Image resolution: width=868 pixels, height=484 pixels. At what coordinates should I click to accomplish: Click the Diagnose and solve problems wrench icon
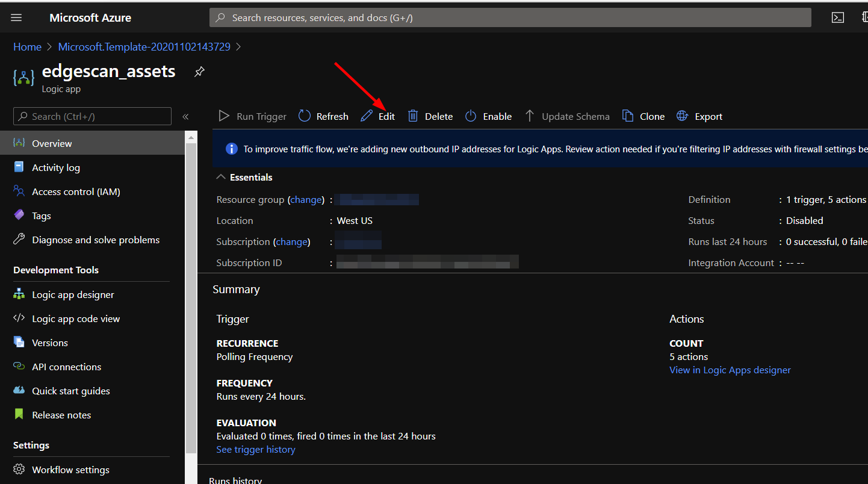click(19, 240)
